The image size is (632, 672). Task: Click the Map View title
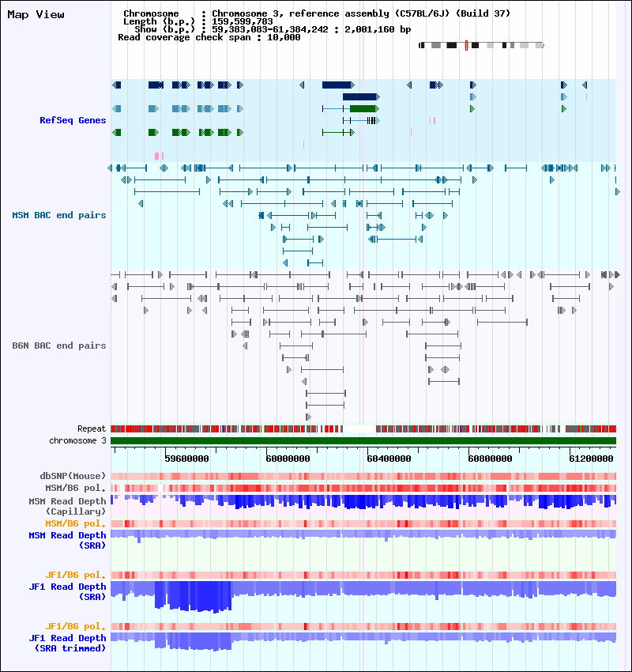point(36,14)
